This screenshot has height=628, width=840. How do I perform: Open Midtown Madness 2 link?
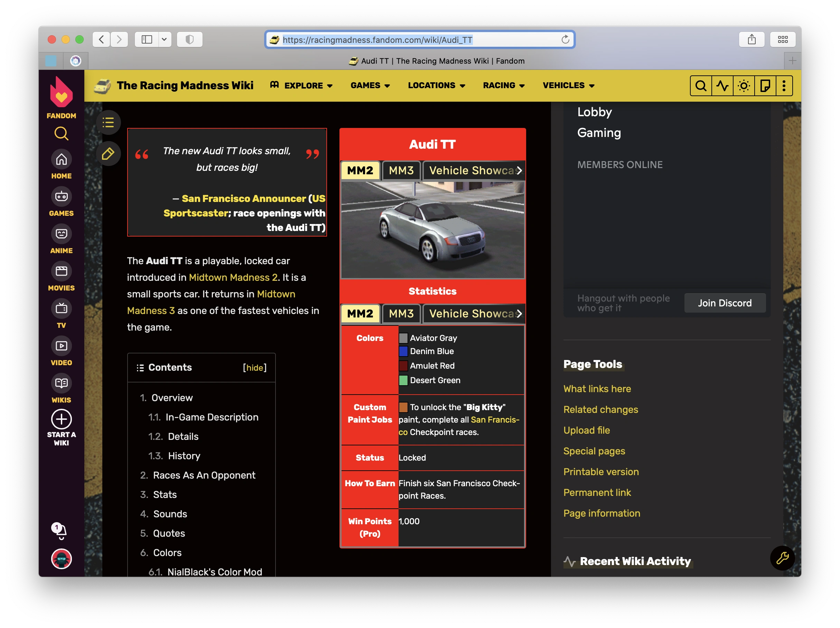[x=233, y=277]
